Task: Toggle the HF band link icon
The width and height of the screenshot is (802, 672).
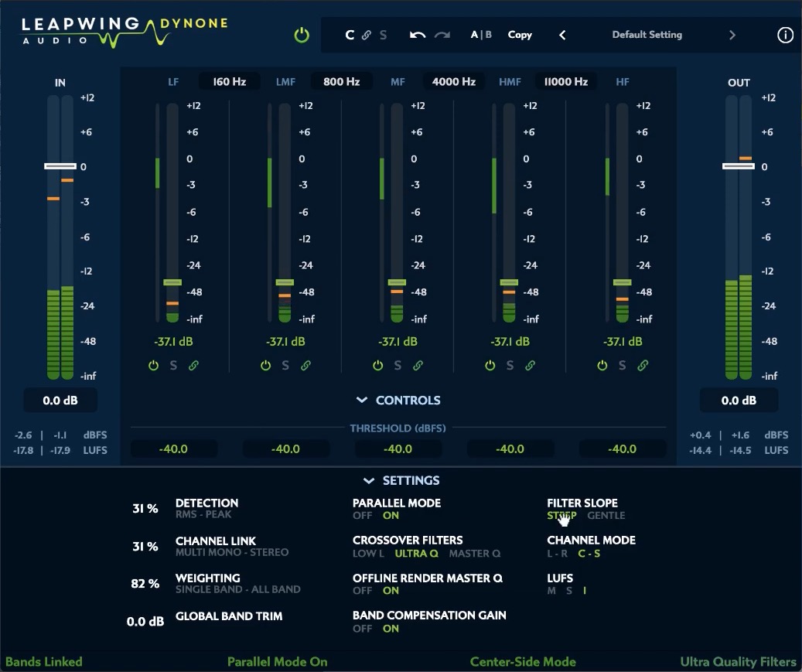Action: [x=643, y=365]
